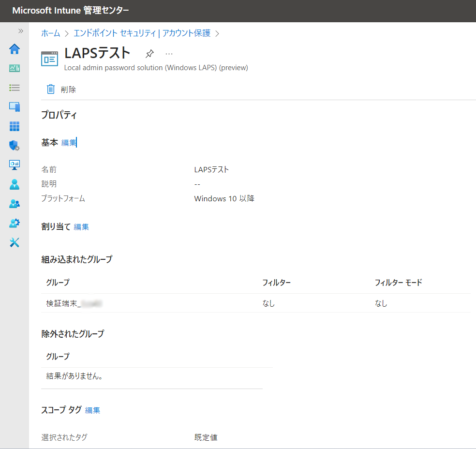Image resolution: width=476 pixels, height=449 pixels.
Task: Open Reports monitor icon in sidebar
Action: pyautogui.click(x=15, y=165)
